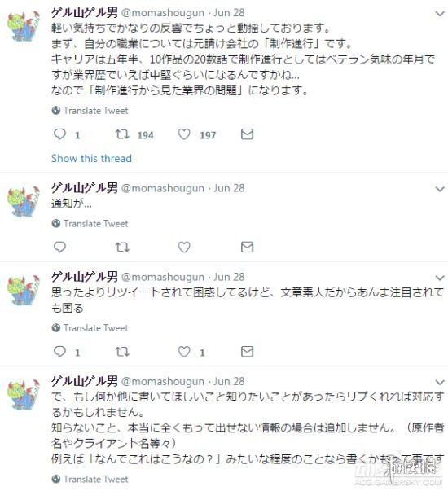Retweet the tweet beginning 思ったよりリツイート
The width and height of the screenshot is (448, 491).
click(x=122, y=351)
